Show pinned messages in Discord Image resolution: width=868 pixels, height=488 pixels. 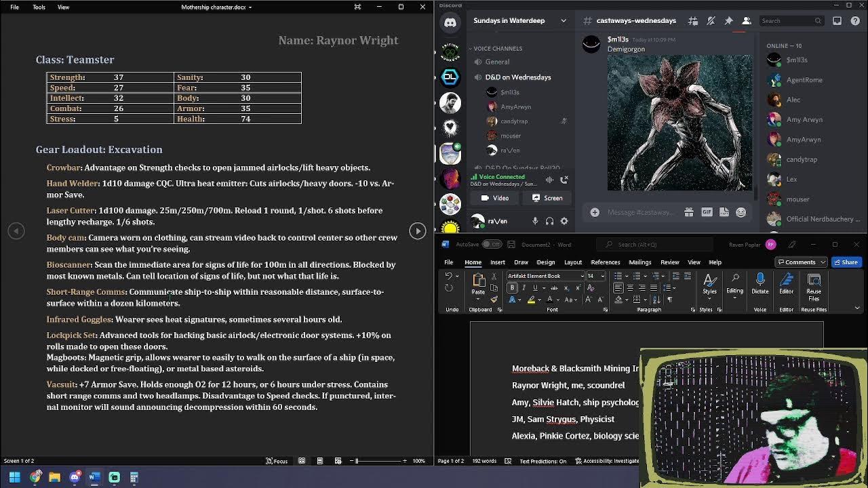pyautogui.click(x=728, y=21)
